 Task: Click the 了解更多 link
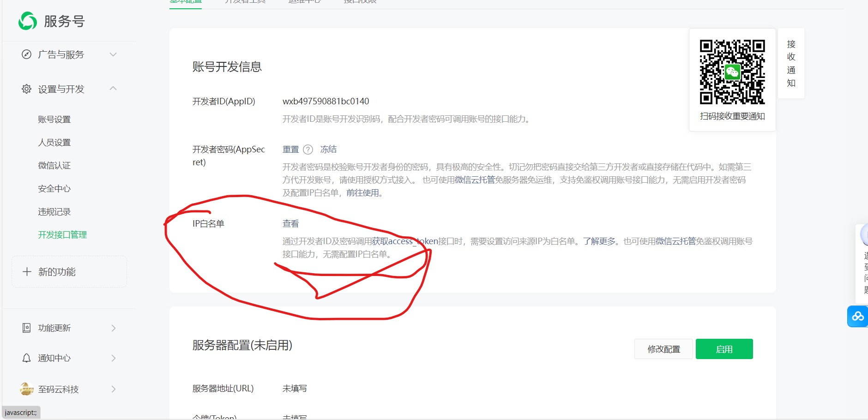pos(599,241)
